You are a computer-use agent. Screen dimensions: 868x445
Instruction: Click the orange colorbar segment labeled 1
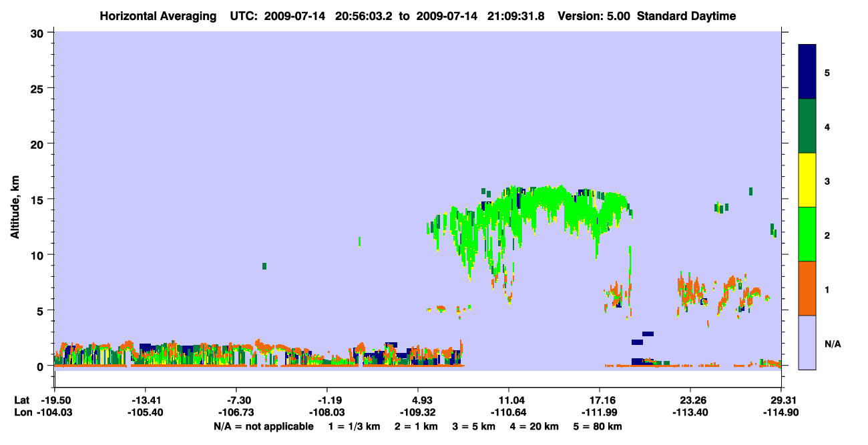[807, 288]
